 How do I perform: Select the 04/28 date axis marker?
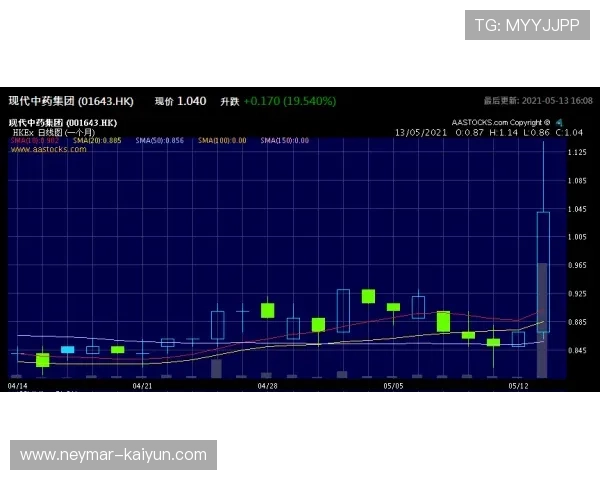point(267,385)
